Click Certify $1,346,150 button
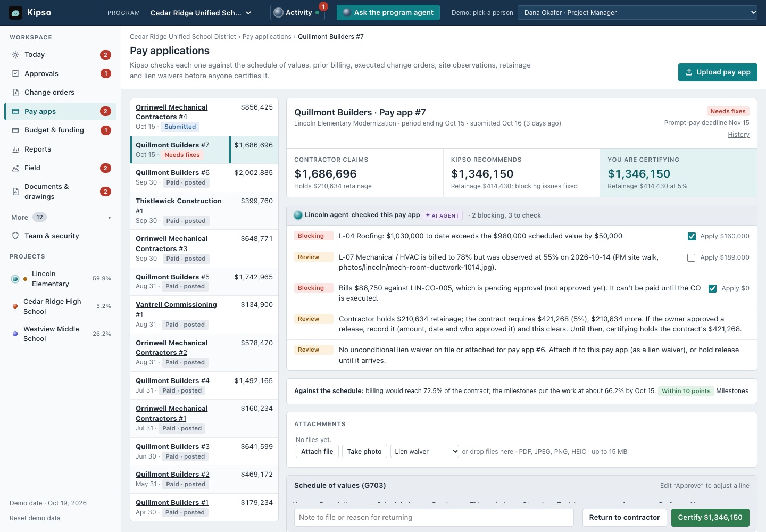Viewport: 766px width, 532px height. pyautogui.click(x=710, y=518)
